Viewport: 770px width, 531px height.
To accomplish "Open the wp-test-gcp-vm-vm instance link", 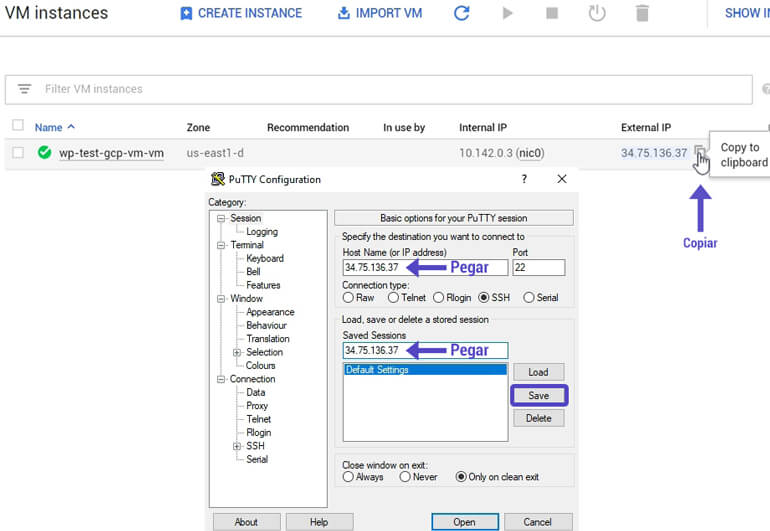I will click(111, 153).
